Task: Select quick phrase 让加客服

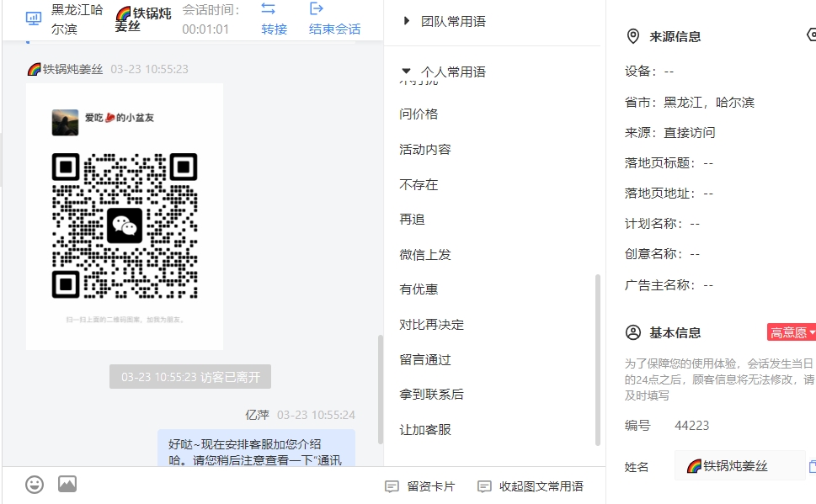Action: [x=424, y=430]
